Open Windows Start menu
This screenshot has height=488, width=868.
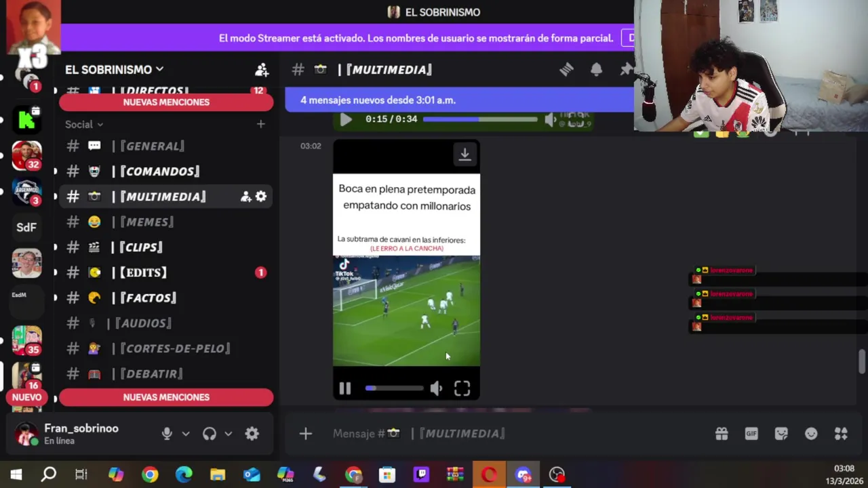pyautogui.click(x=16, y=474)
